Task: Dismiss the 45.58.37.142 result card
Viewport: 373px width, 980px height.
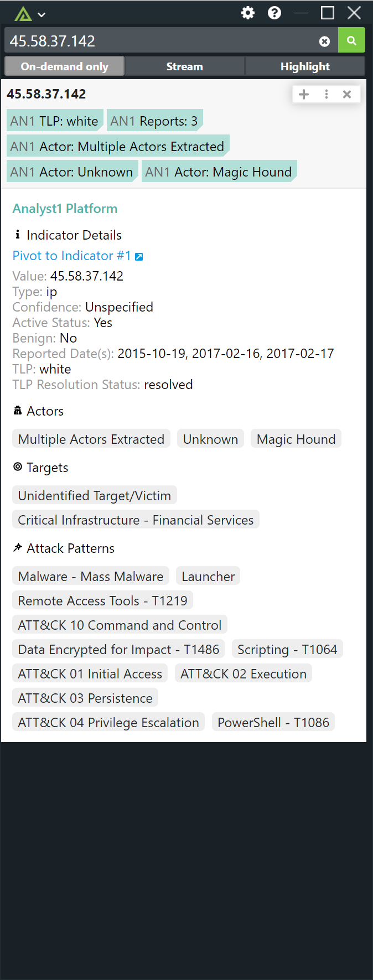Action: click(347, 94)
